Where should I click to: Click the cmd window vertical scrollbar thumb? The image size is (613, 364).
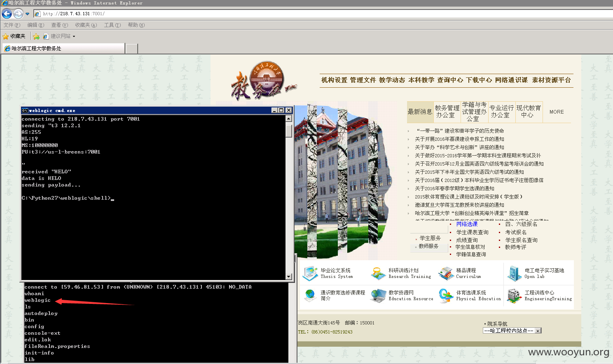[x=289, y=131]
